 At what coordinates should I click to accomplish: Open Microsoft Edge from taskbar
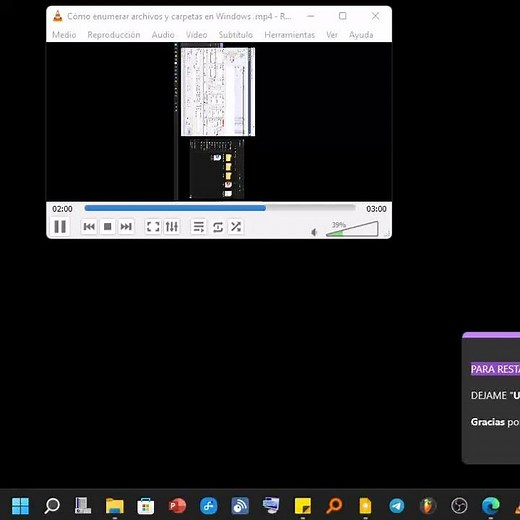491,506
